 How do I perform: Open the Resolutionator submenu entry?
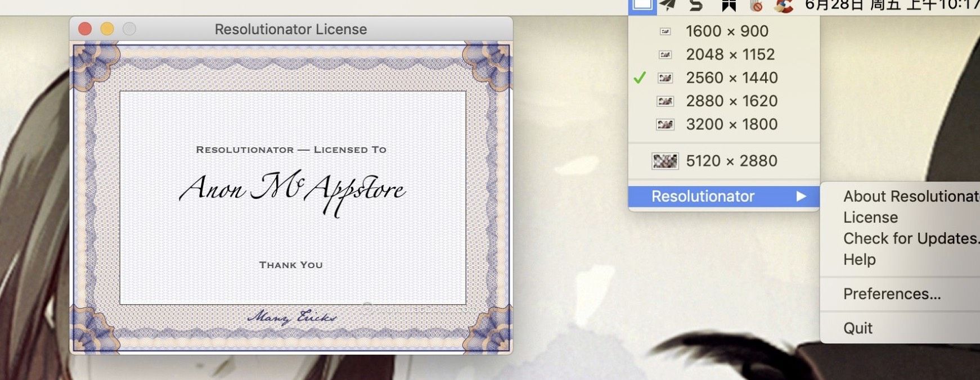(x=723, y=196)
